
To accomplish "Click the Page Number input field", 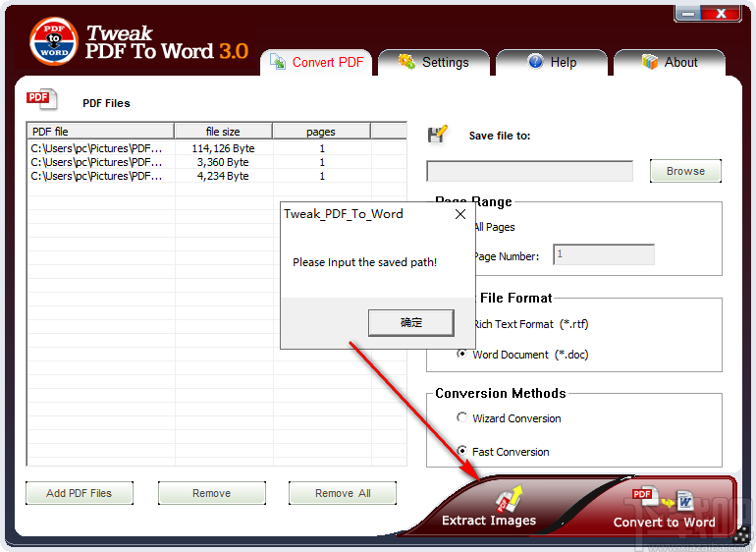I will tap(604, 254).
